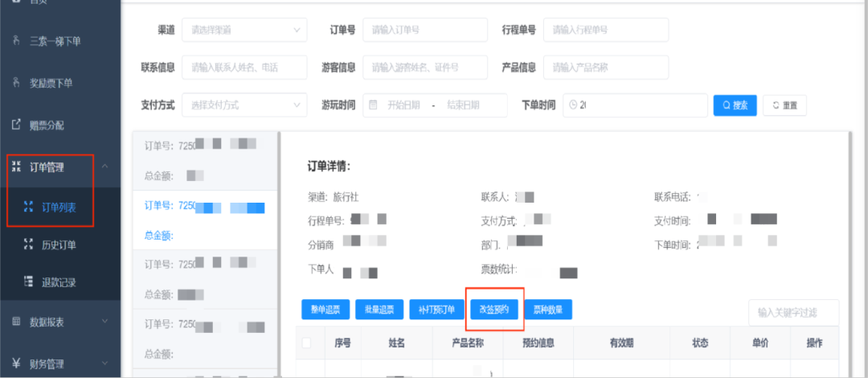Click the 姓名 column header
Image resolution: width=868 pixels, height=378 pixels.
click(x=397, y=343)
